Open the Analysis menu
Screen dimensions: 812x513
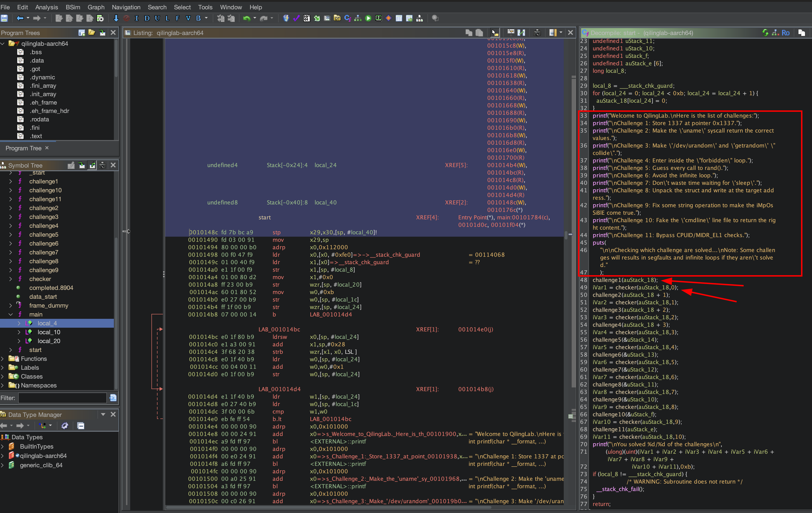pos(46,7)
